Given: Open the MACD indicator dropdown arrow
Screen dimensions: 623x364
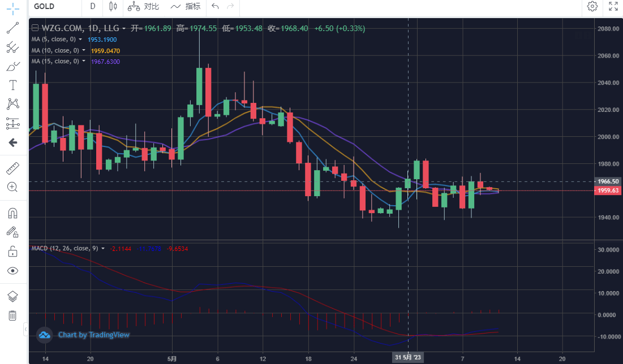Looking at the screenshot, I should pos(103,249).
